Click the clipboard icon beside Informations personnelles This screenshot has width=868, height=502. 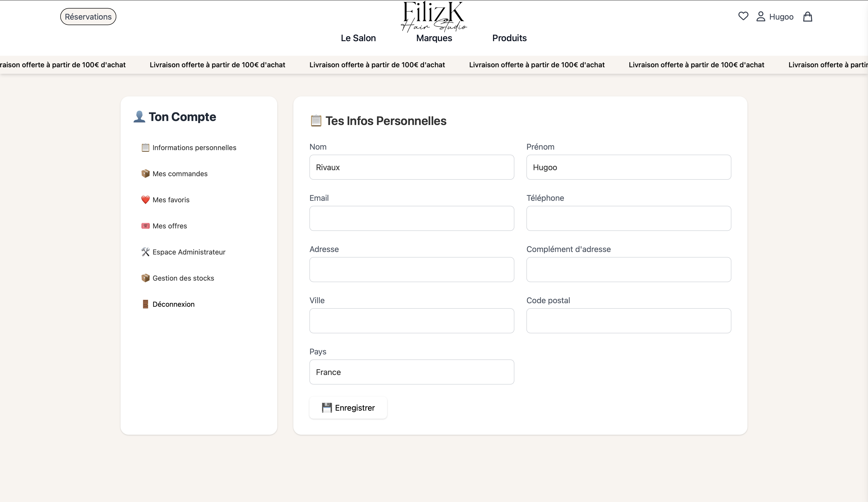[x=145, y=147]
